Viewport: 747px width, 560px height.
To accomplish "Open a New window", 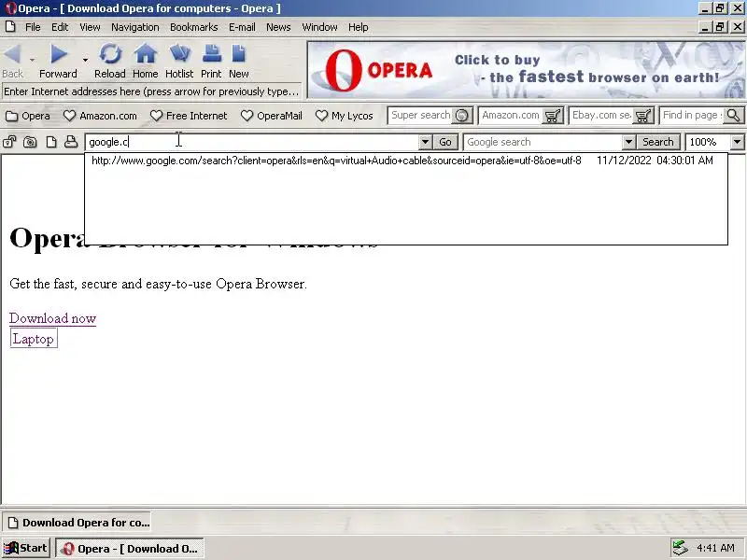I will click(x=239, y=61).
